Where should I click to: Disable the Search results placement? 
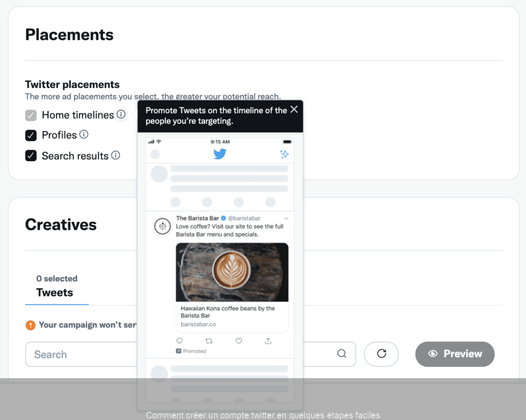(x=31, y=156)
